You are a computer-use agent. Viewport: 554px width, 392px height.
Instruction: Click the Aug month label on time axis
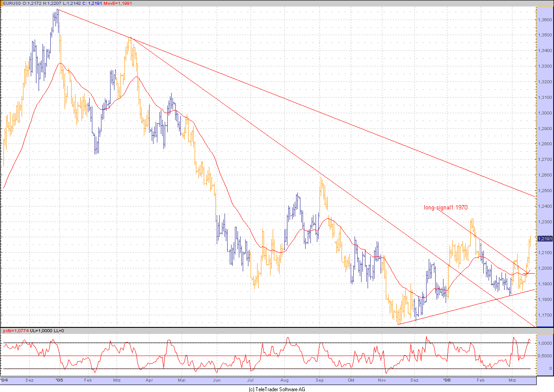click(x=285, y=380)
